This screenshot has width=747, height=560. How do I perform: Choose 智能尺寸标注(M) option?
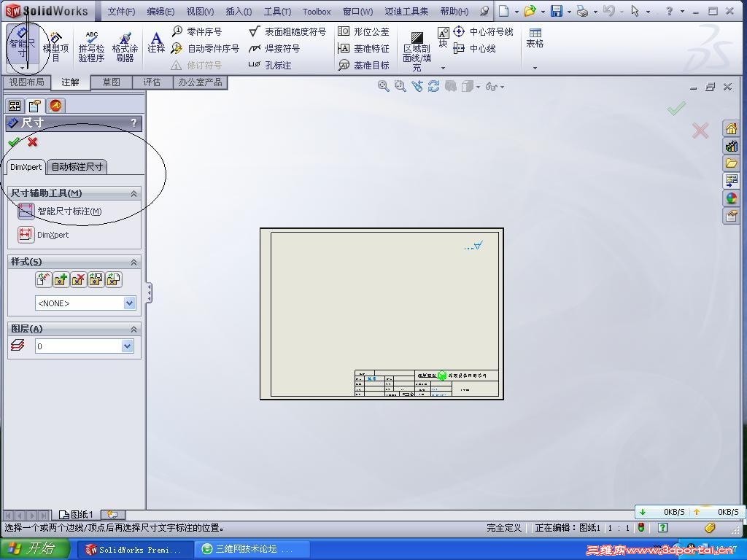click(60, 211)
